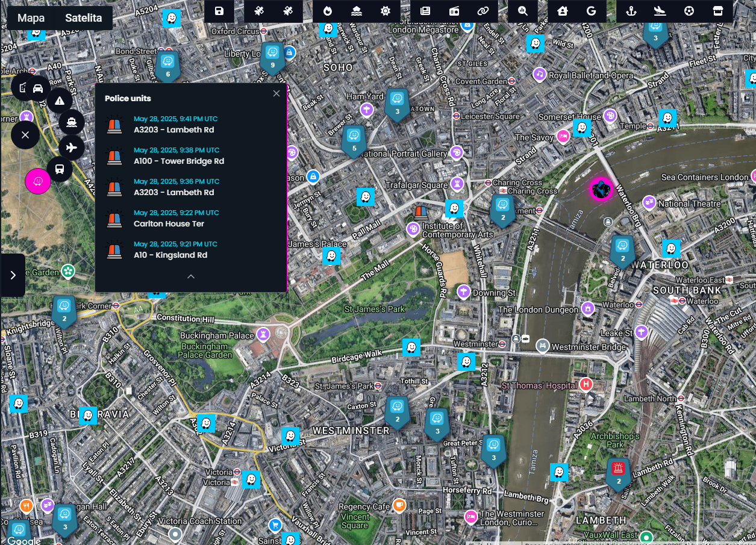Click St Thomas' Hospital H marker
This screenshot has height=545, width=756.
click(x=586, y=384)
